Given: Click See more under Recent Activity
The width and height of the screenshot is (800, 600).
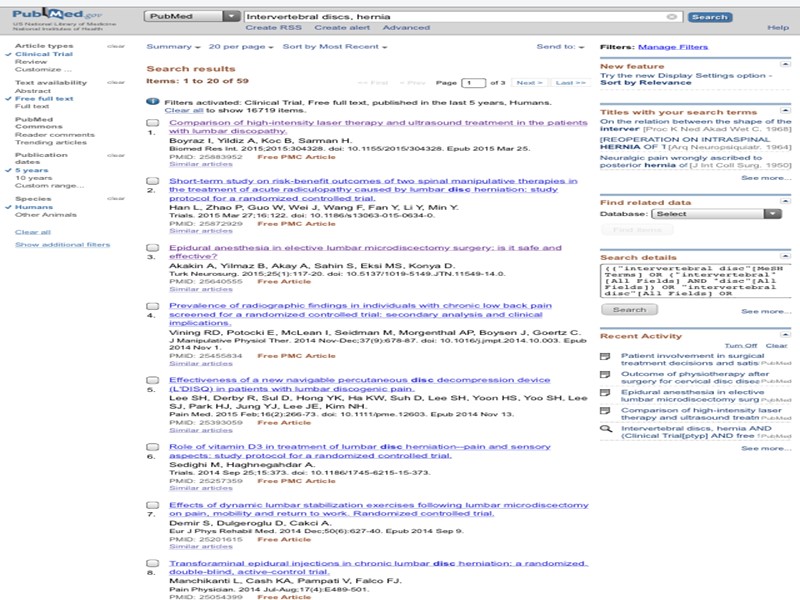Looking at the screenshot, I should (x=766, y=448).
